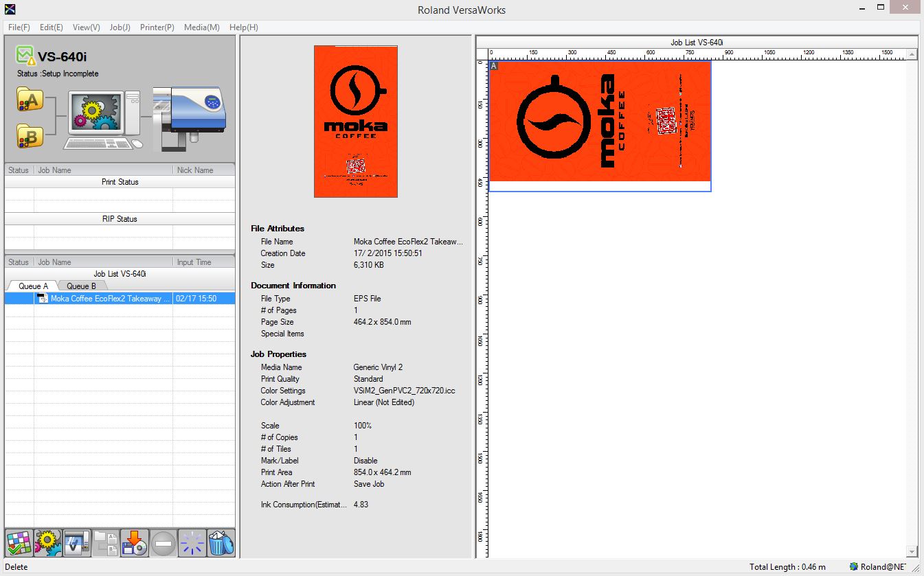Click the VS-640i status warning icon
Viewport: 924px width, 576px height.
click(x=25, y=55)
